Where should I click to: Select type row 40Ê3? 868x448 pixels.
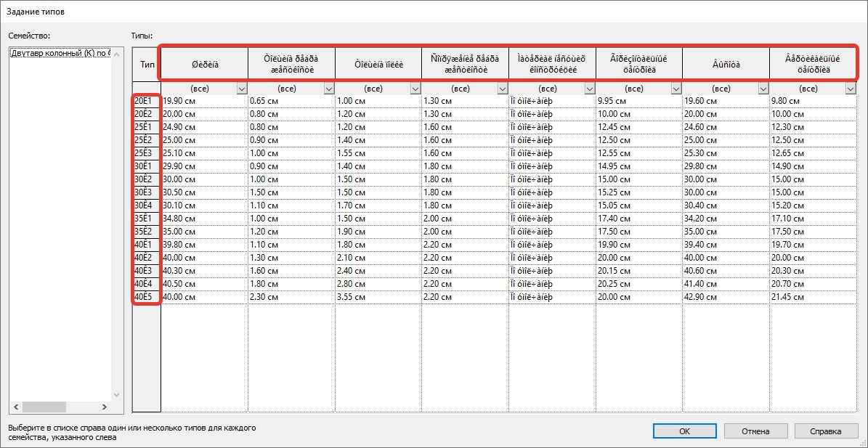tap(147, 270)
